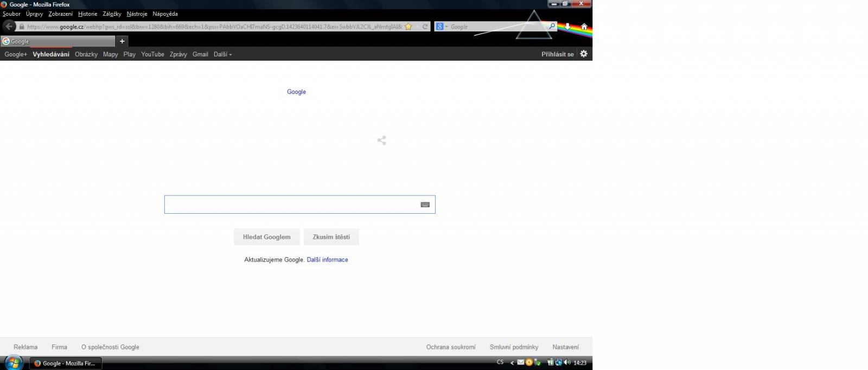Viewport: 868px width, 370px height.
Task: Click the share icon above search box
Action: point(382,141)
